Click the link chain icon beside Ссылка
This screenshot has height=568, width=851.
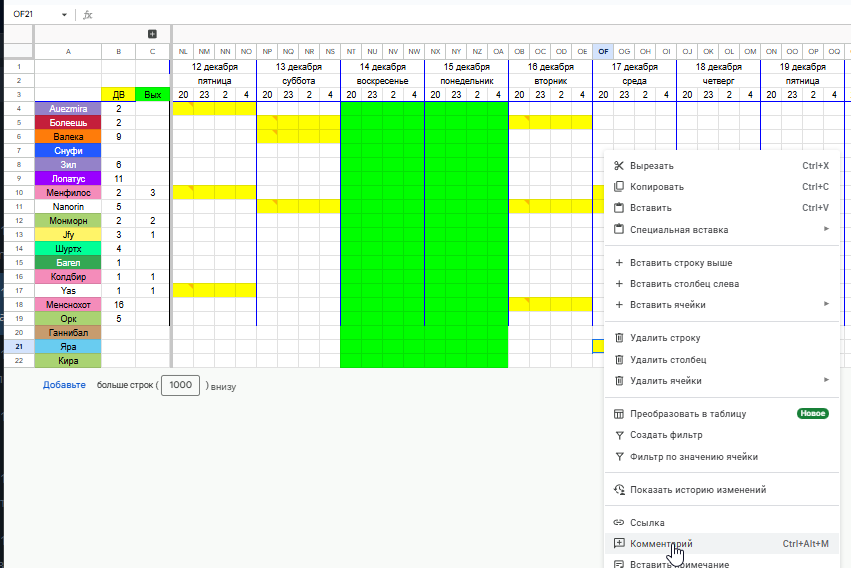(619, 522)
